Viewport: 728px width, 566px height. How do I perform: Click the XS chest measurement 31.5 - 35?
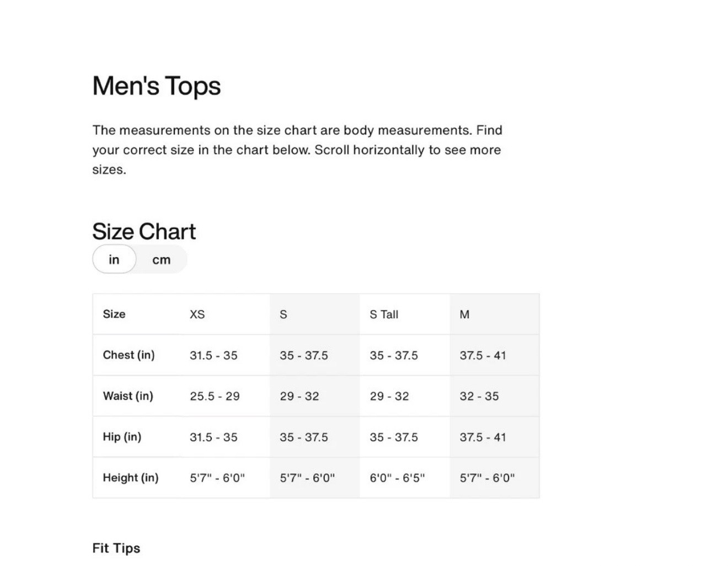[213, 356]
